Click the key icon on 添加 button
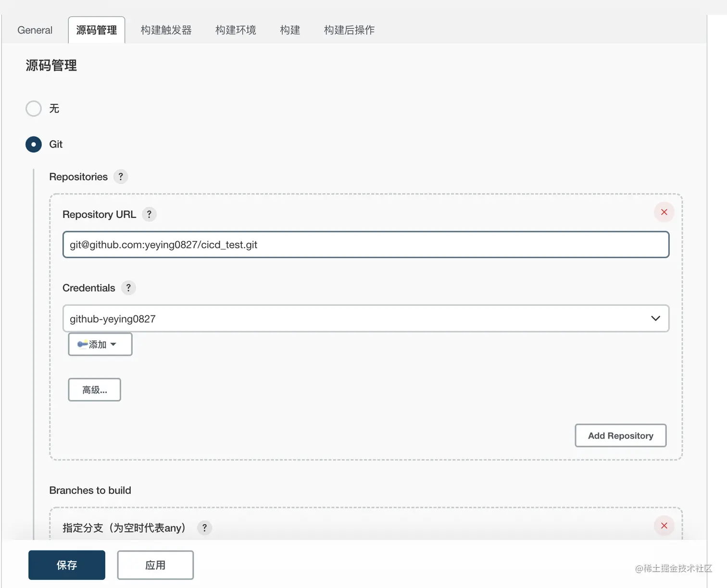The image size is (727, 588). pyautogui.click(x=82, y=344)
